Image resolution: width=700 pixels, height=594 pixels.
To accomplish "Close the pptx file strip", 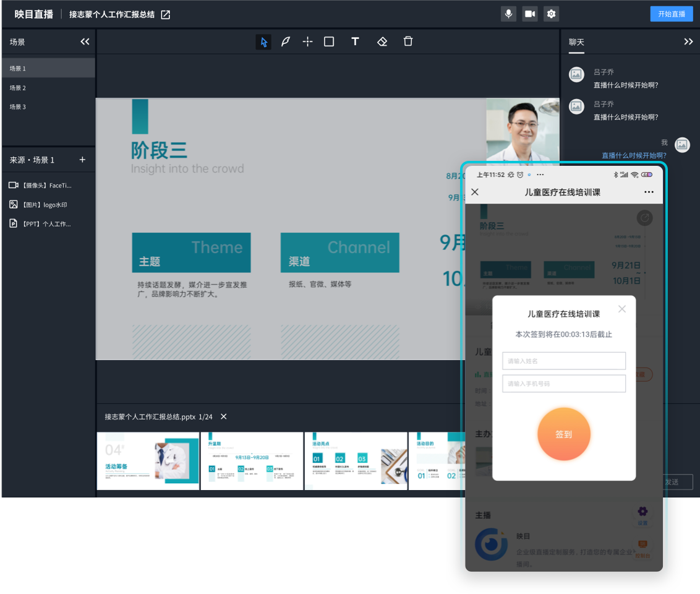I will [224, 416].
